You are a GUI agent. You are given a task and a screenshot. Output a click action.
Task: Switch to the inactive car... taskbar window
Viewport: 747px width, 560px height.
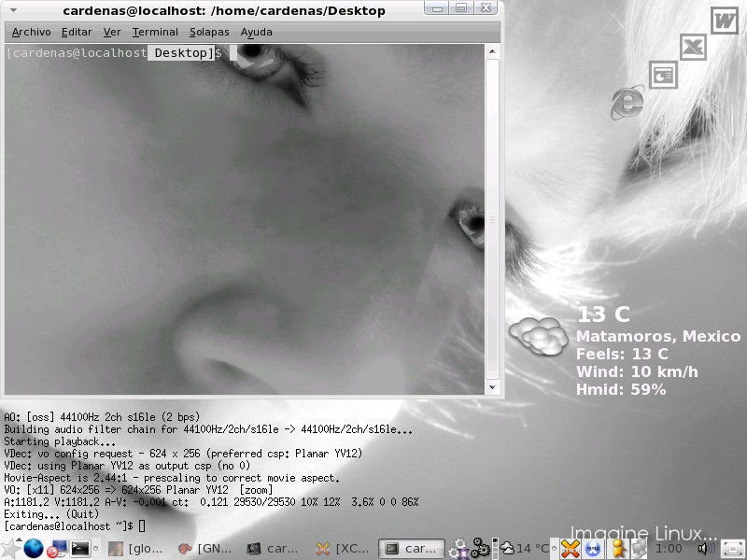point(274,549)
